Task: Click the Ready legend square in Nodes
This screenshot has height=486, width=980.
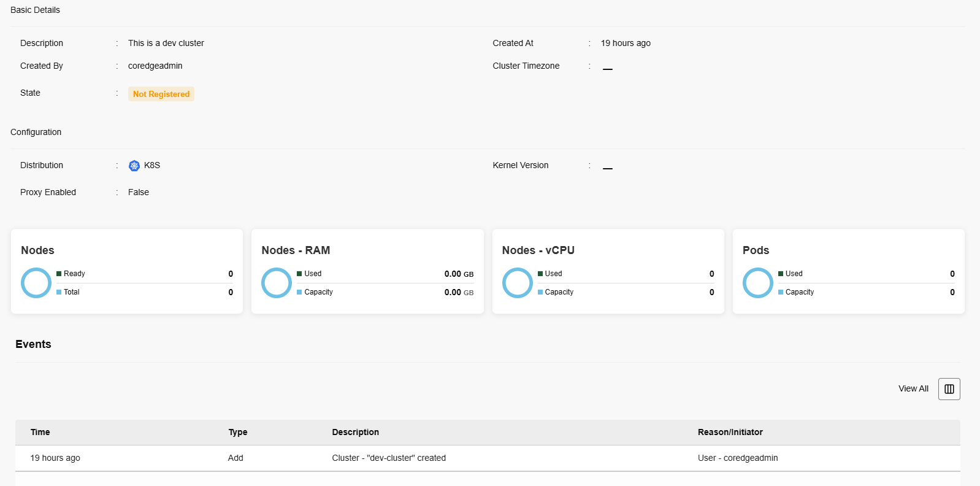Action: [59, 274]
